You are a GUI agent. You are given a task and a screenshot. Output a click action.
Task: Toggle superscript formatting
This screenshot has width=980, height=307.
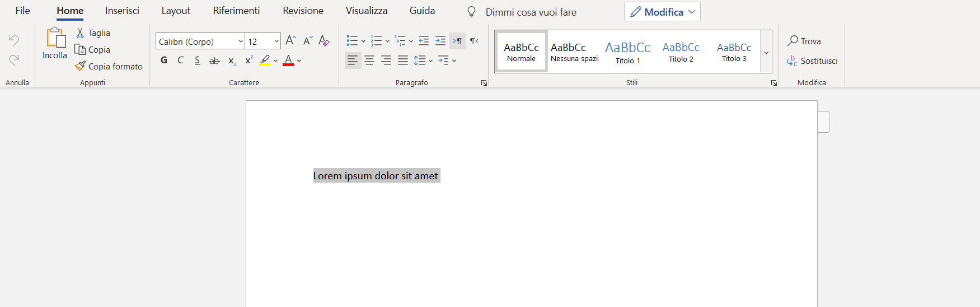click(249, 60)
